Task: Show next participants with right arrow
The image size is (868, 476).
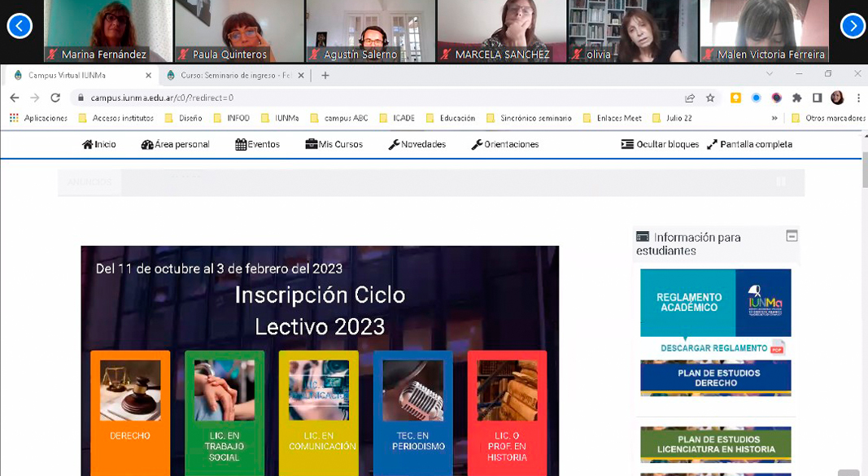Action: pos(853,26)
